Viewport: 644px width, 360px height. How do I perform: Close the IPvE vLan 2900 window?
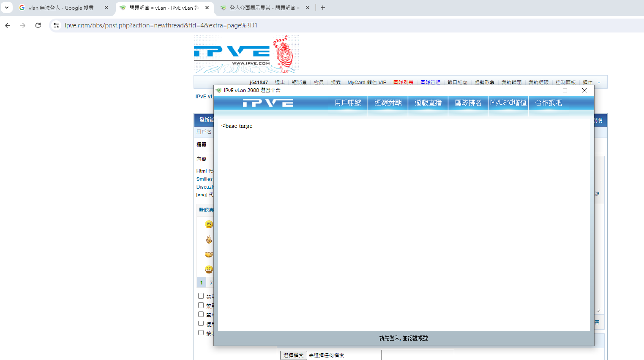coord(584,90)
